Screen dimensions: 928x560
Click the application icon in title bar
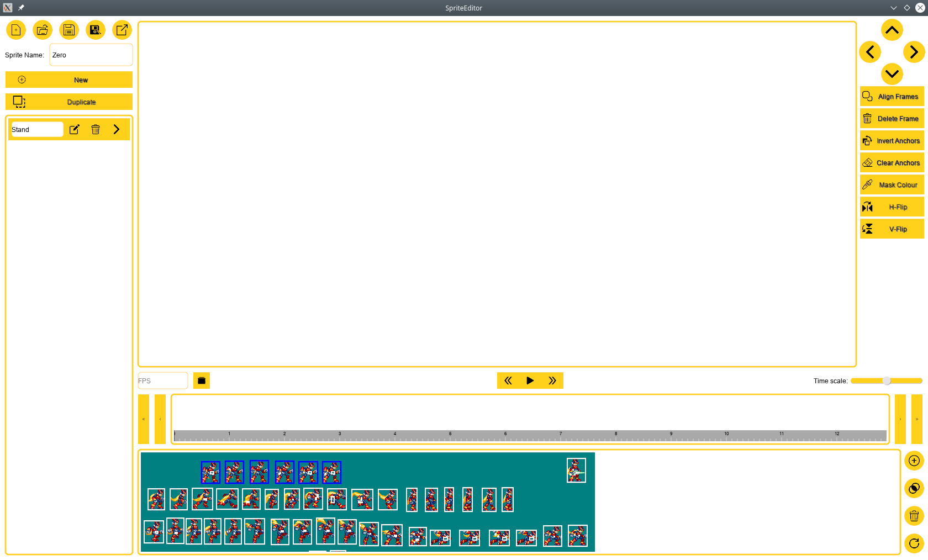8,8
